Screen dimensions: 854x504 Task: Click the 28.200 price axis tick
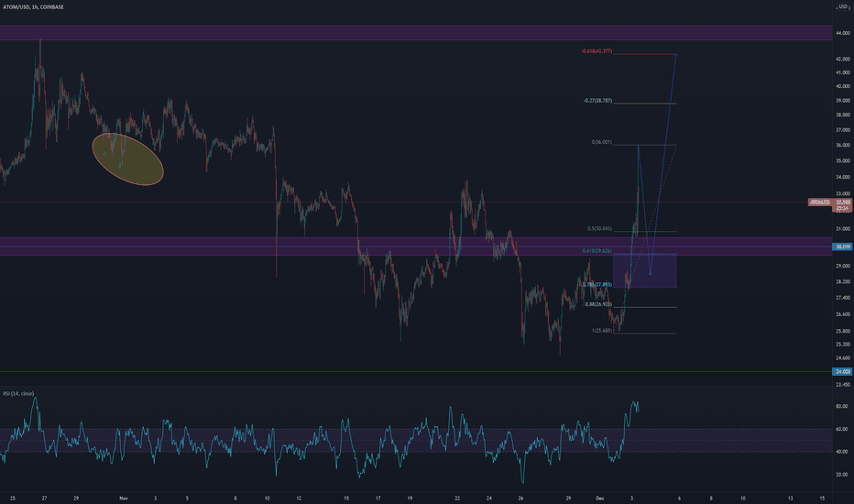(843, 281)
